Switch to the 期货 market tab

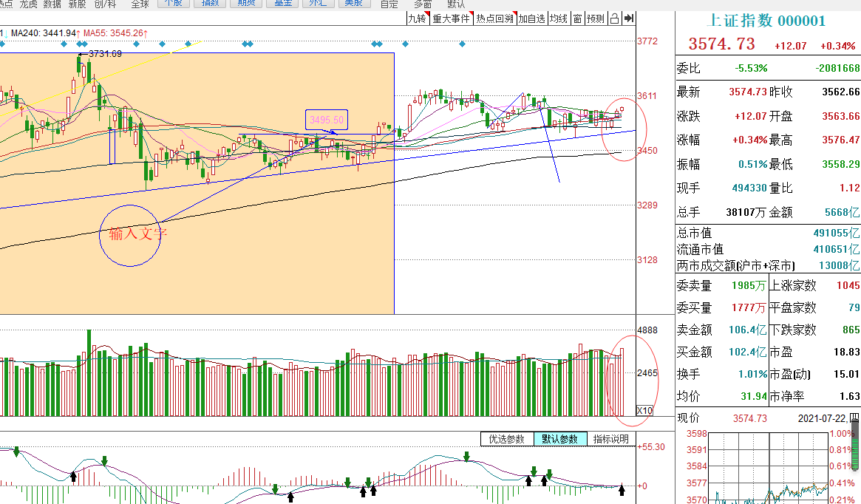(x=246, y=3)
